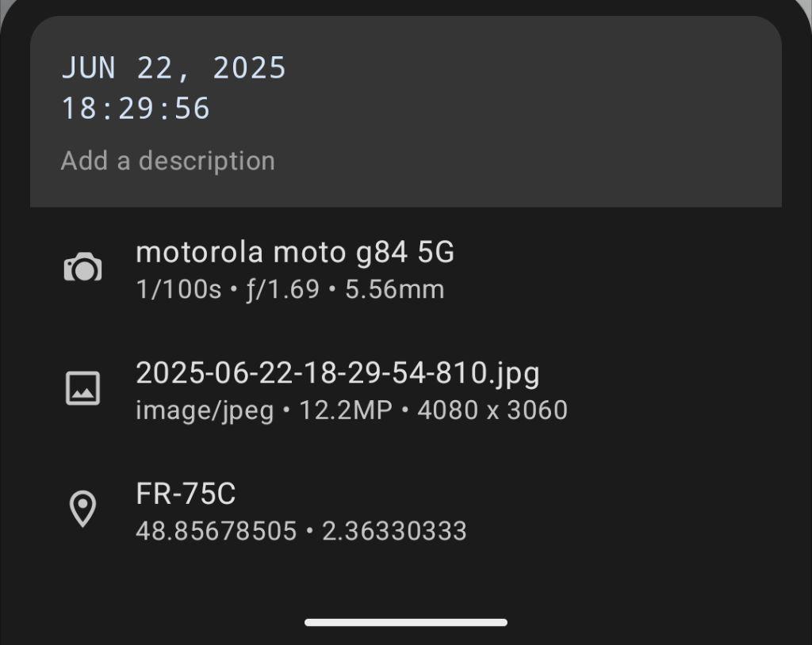
Task: Click the exposure info 1/100s f/1.69
Action: [291, 288]
